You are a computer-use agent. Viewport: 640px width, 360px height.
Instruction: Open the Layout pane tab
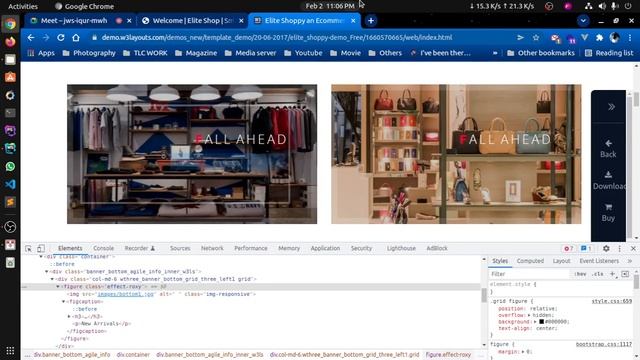[561, 261]
